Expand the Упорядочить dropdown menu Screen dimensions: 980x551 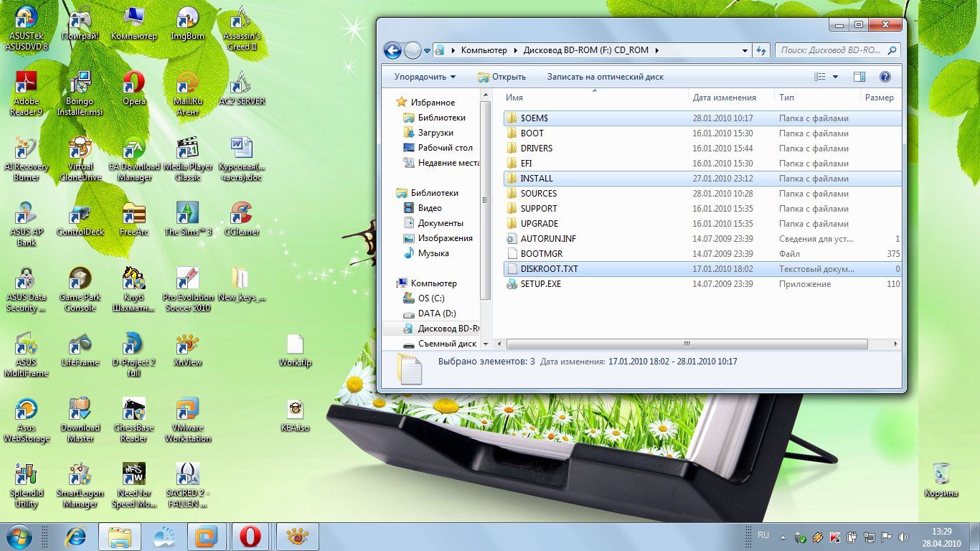(x=425, y=77)
